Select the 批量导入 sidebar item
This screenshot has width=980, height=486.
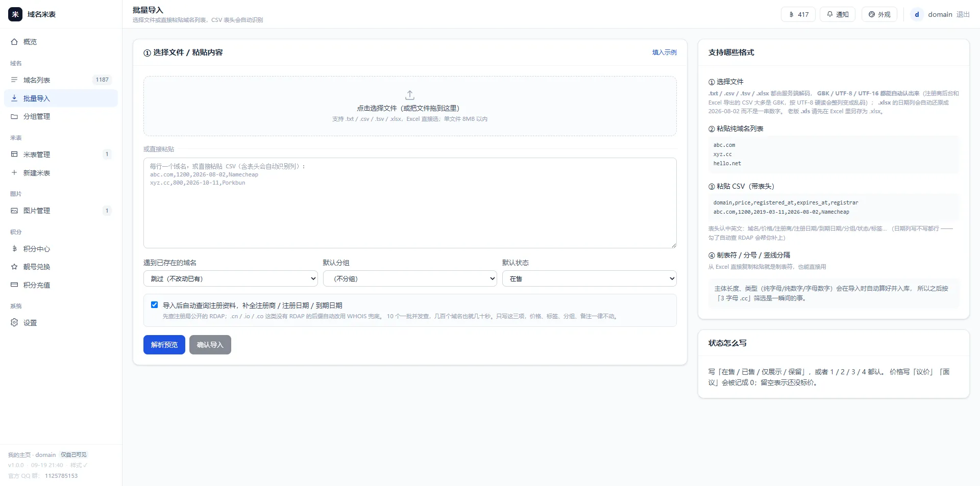tap(61, 98)
